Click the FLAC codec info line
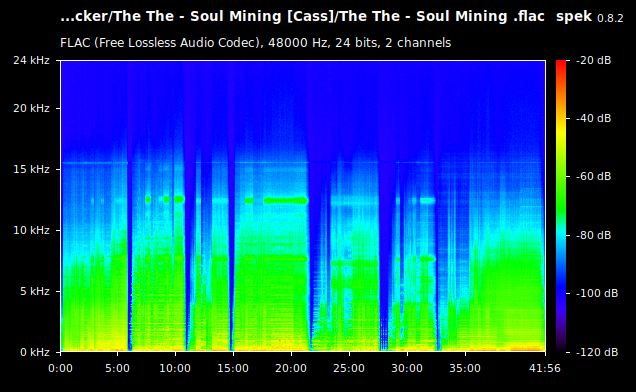Viewport: 636px width, 392px height. (x=256, y=43)
